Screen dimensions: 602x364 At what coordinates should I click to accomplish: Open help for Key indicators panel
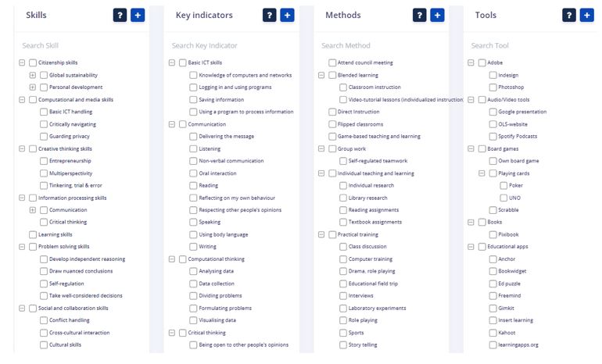pyautogui.click(x=269, y=16)
